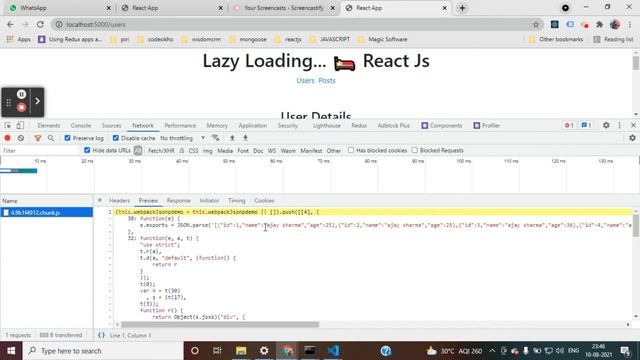Open the Other bookmarks folder
The image size is (640, 360).
556,39
